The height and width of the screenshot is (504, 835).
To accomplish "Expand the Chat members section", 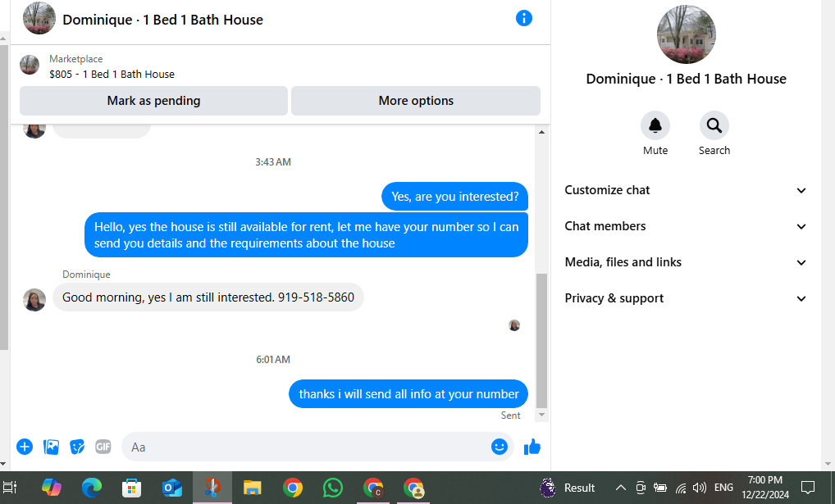I will pyautogui.click(x=686, y=226).
